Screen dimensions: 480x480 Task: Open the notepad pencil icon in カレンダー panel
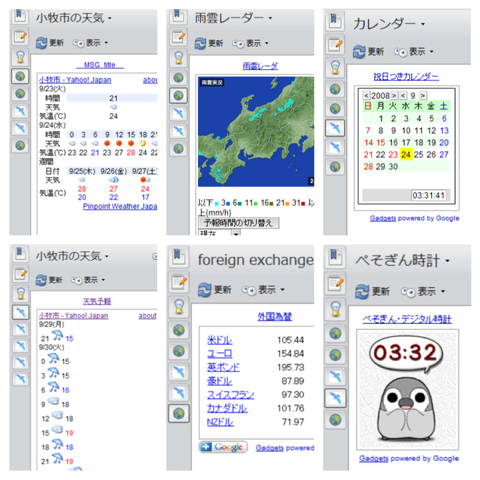pyautogui.click(x=335, y=44)
